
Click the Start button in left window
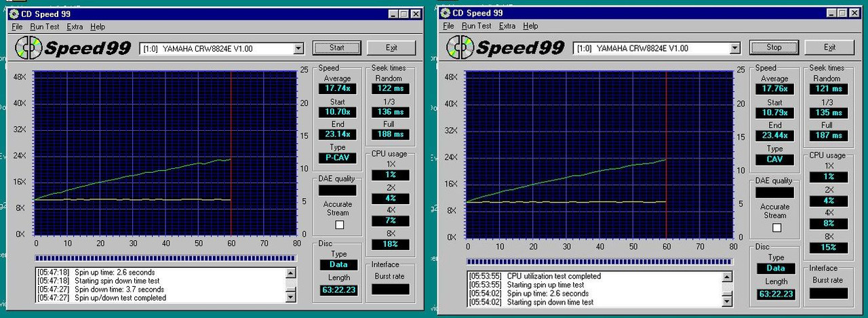click(x=337, y=48)
